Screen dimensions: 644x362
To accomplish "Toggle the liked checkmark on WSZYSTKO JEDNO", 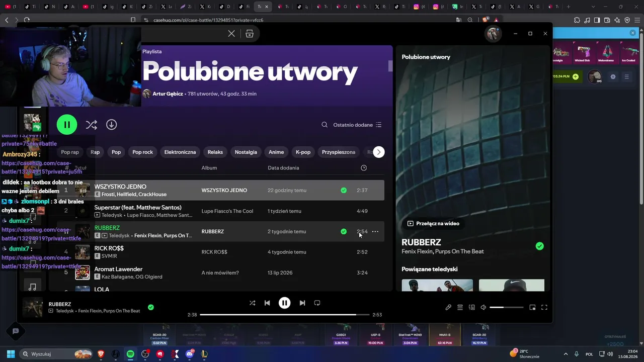I will 344,191.
